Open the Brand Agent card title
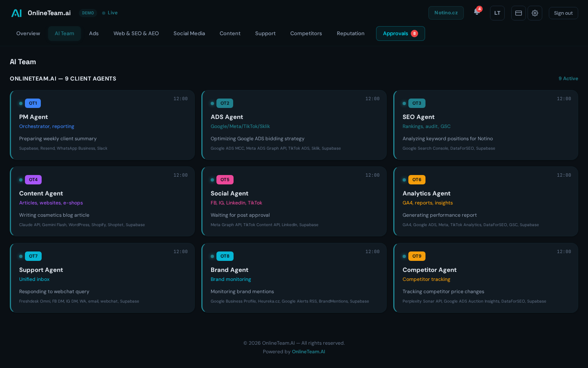This screenshot has width=588, height=368. (x=229, y=270)
